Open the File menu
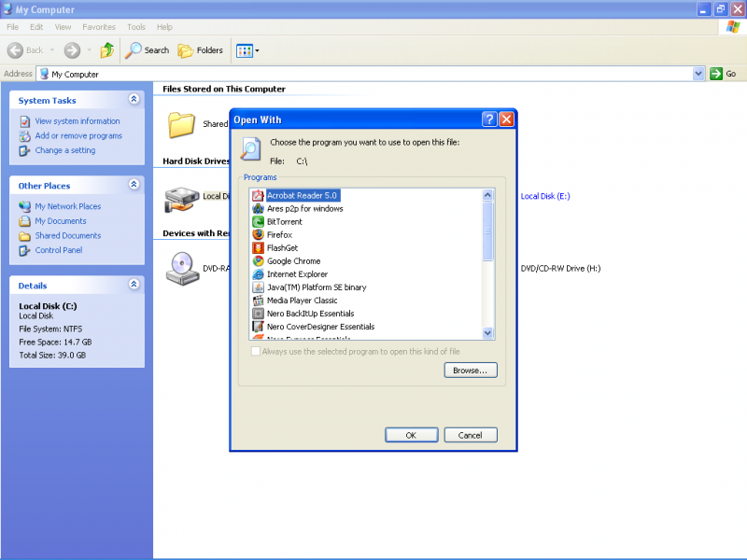The image size is (747, 560). [x=13, y=27]
